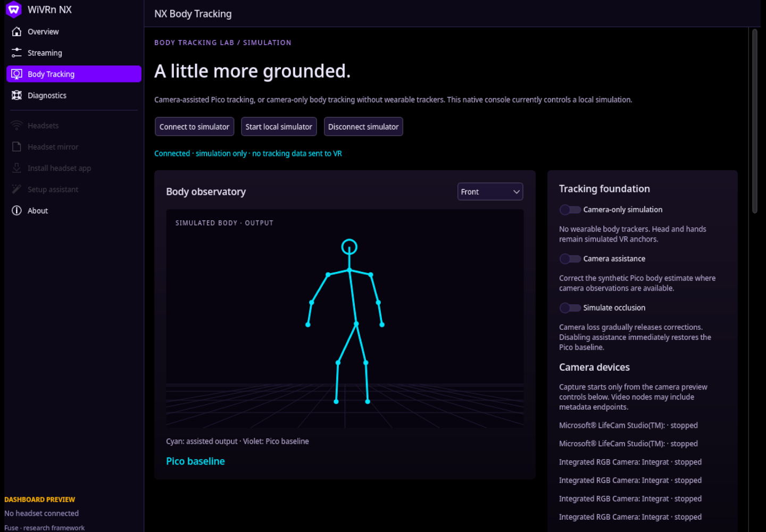Click the vertical scrollbar thumb
This screenshot has height=532, width=766.
click(754, 121)
